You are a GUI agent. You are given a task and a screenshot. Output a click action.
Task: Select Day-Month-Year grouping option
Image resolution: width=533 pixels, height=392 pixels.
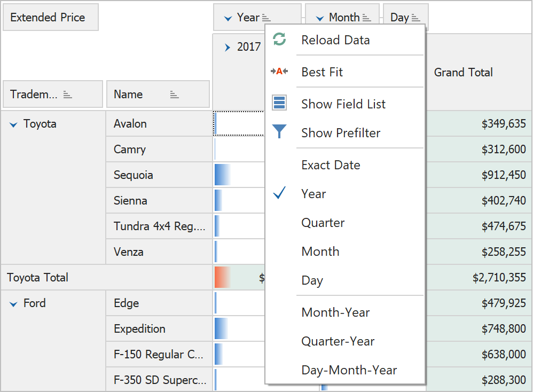click(x=349, y=370)
